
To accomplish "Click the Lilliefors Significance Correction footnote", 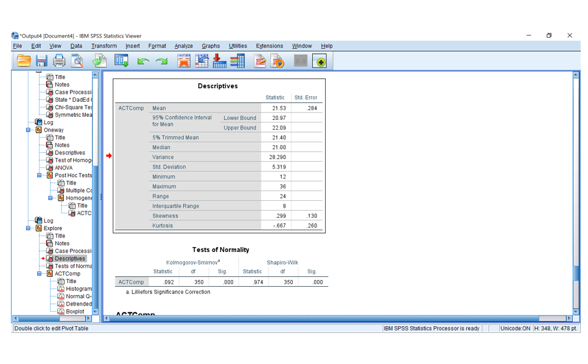I will tap(168, 292).
